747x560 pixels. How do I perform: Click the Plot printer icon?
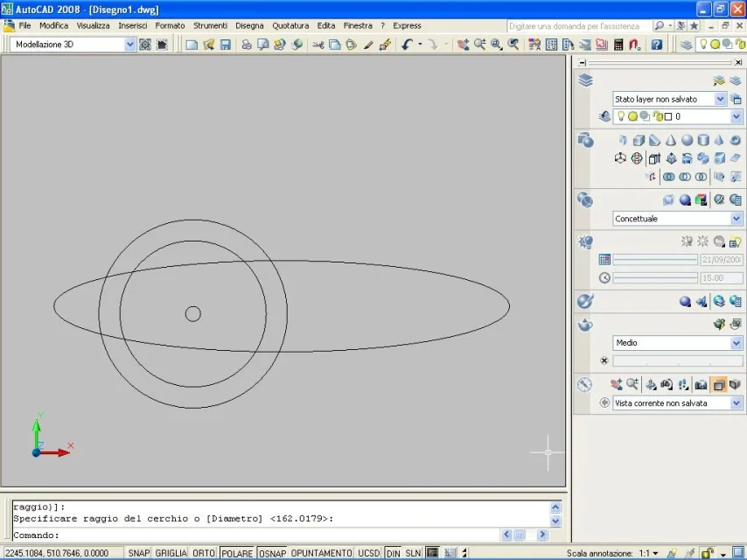[247, 45]
